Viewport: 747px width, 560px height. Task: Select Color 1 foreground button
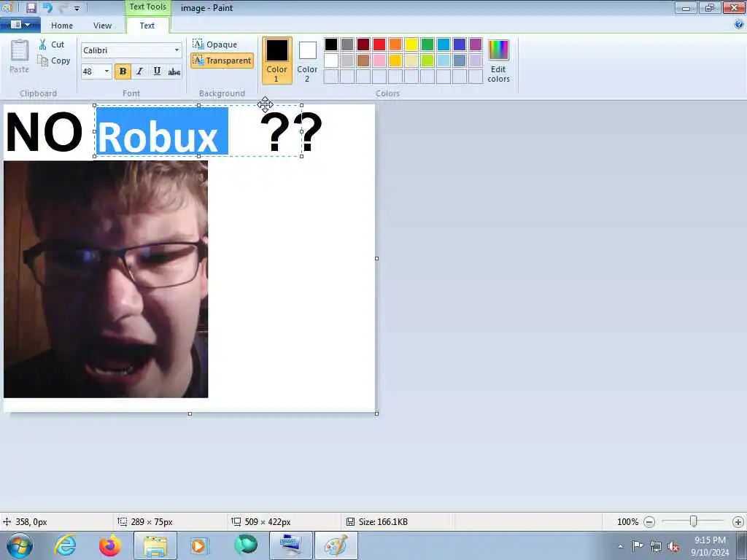click(276, 61)
